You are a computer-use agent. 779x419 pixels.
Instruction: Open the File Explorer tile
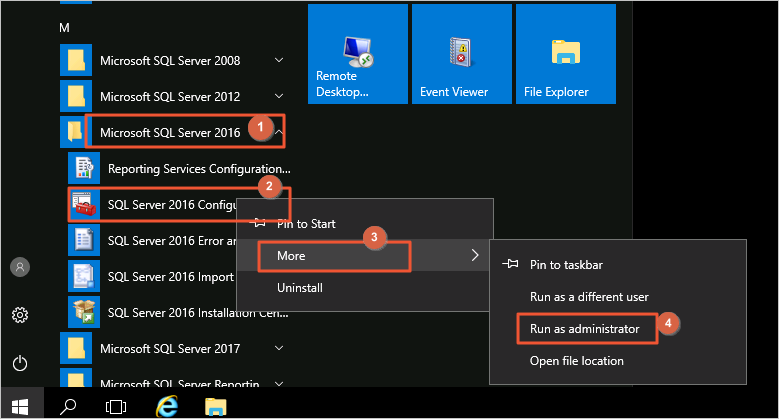click(566, 54)
